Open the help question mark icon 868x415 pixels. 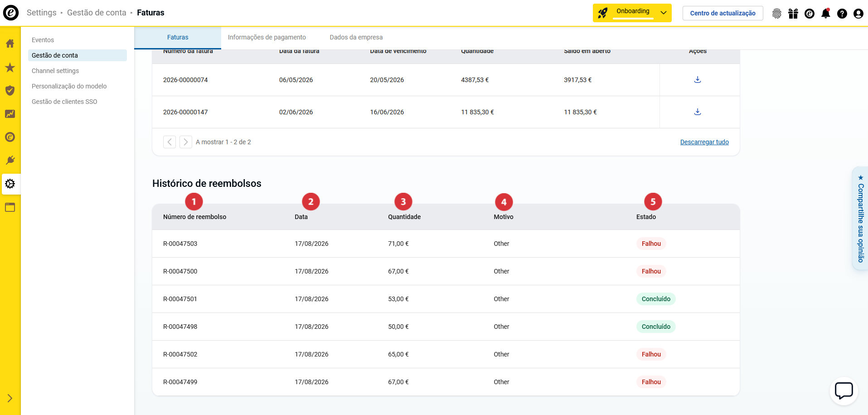842,14
